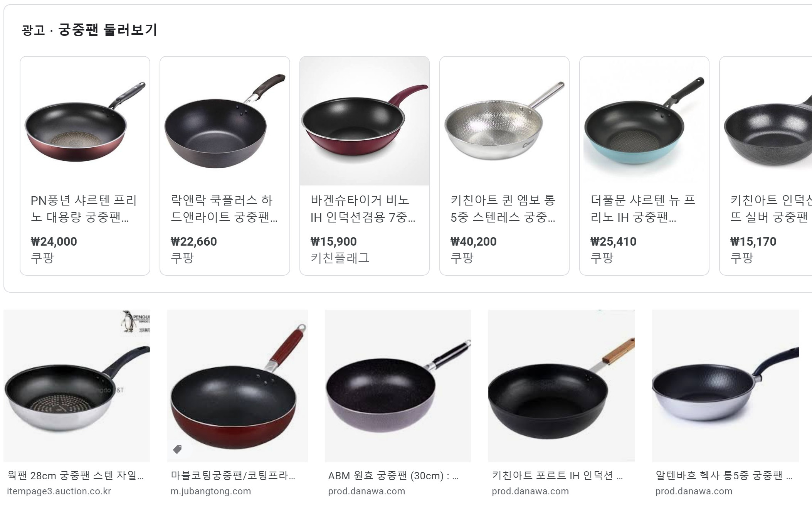This screenshot has height=509, width=812.
Task: Select the 바겐슈타이거 비노 IH wok image
Action: click(x=365, y=121)
